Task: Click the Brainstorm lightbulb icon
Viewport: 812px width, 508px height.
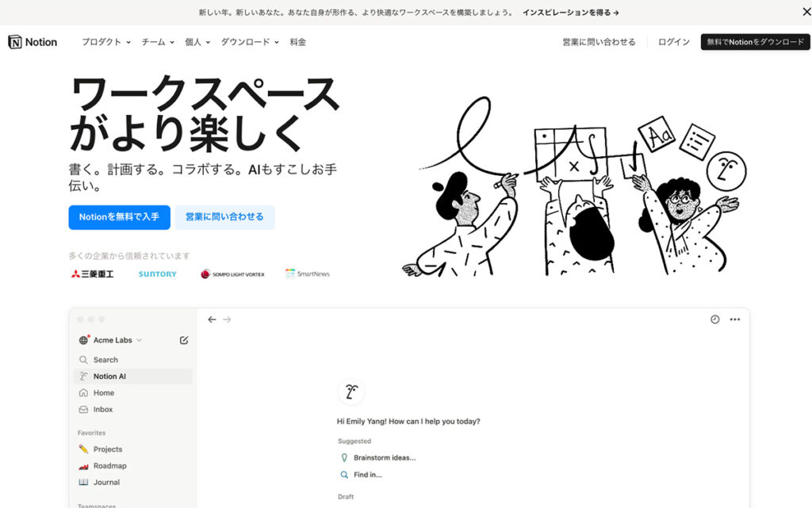Action: click(x=344, y=458)
